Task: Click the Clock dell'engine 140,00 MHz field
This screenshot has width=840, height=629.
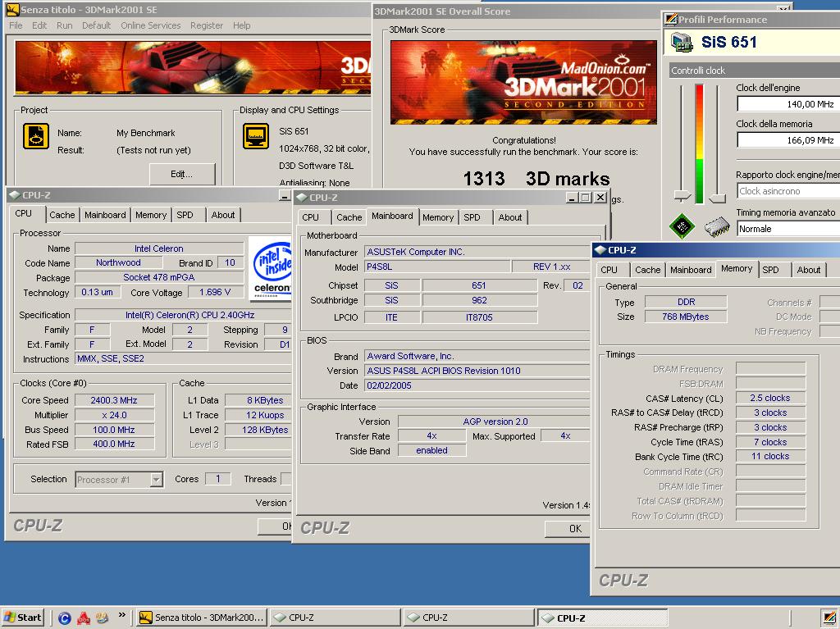Action: tap(788, 104)
